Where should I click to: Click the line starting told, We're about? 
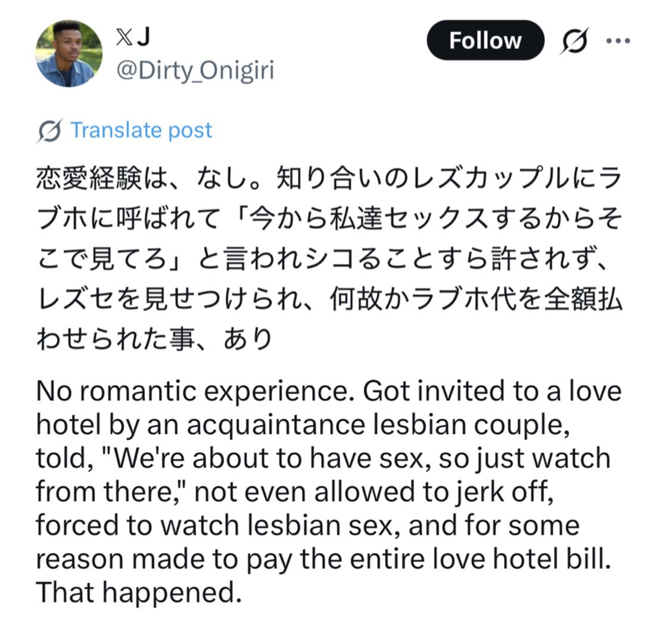click(323, 458)
